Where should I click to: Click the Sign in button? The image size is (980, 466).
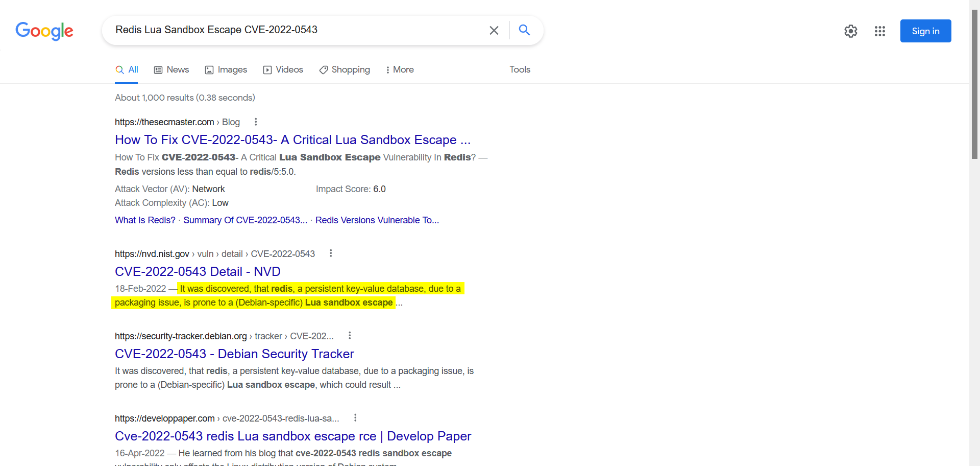coord(925,31)
